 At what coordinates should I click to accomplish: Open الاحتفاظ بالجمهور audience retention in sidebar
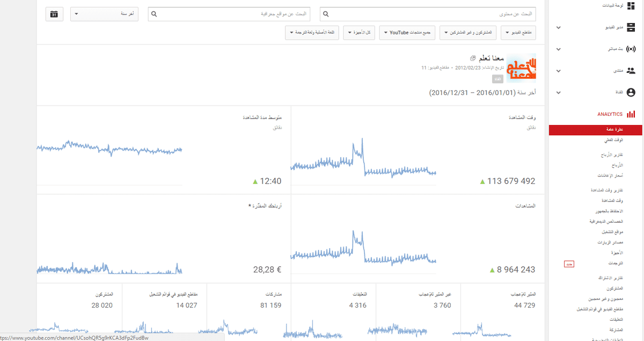tap(609, 211)
